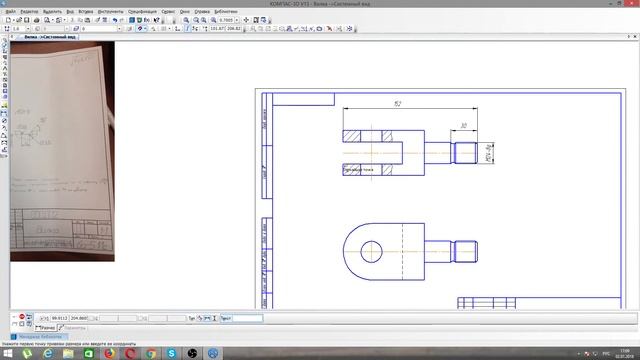
Task: Expand the zoom scale dropdown
Action: (x=237, y=20)
